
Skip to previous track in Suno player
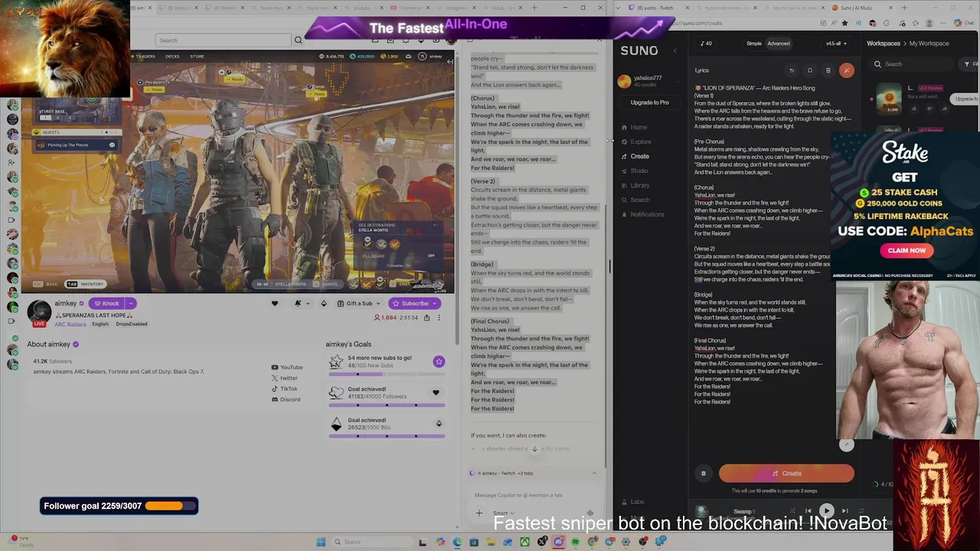(x=808, y=511)
